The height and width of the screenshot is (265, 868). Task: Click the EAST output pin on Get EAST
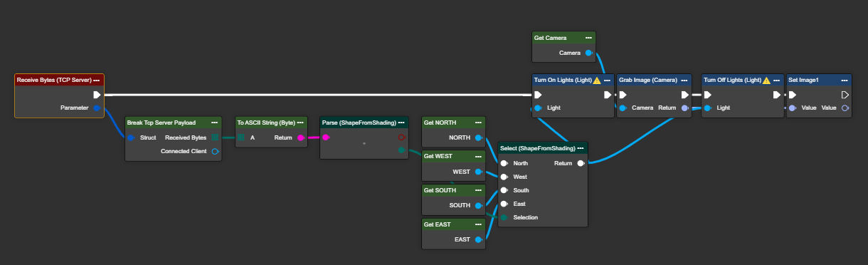(478, 239)
